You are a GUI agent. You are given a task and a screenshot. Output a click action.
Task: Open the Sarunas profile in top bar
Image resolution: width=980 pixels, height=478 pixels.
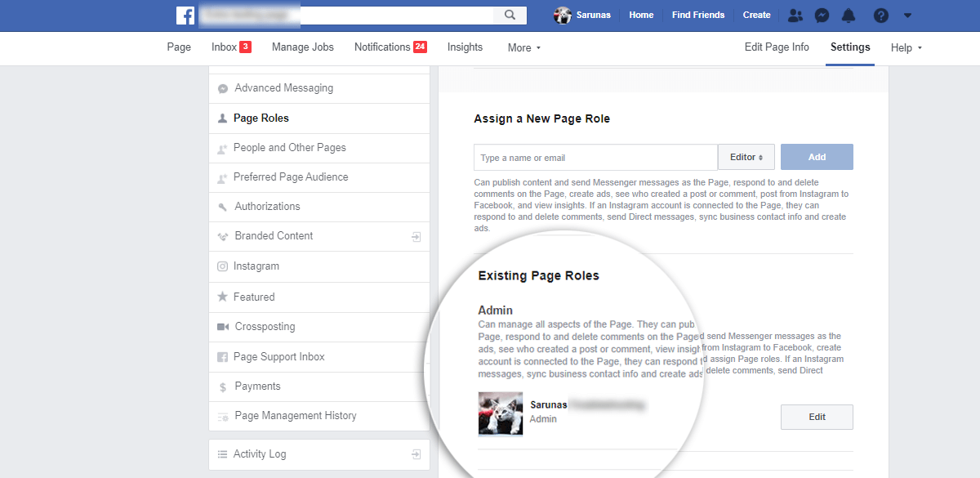coord(582,15)
